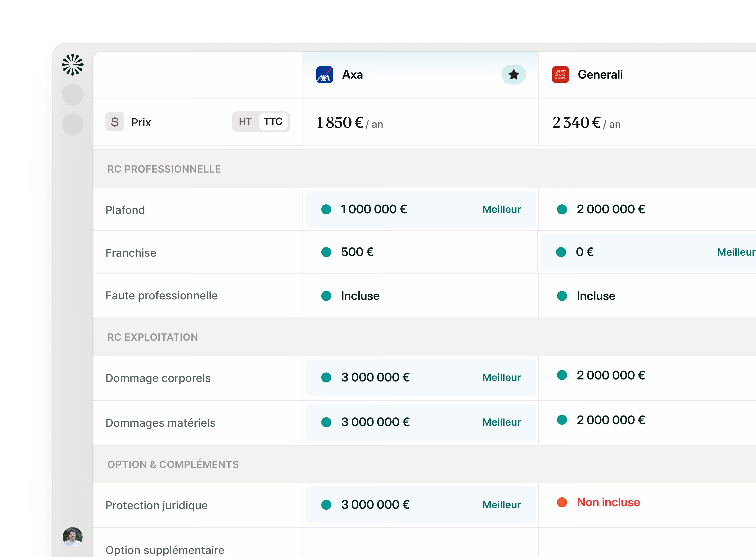Click the sunburst app logo in sidebar
The height and width of the screenshot is (557, 756).
(73, 64)
